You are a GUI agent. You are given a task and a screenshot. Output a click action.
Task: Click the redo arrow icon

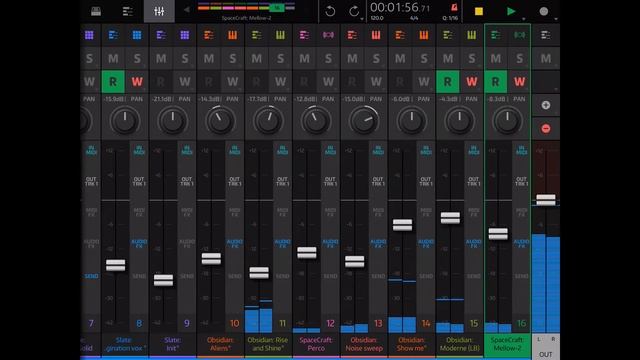pyautogui.click(x=354, y=11)
